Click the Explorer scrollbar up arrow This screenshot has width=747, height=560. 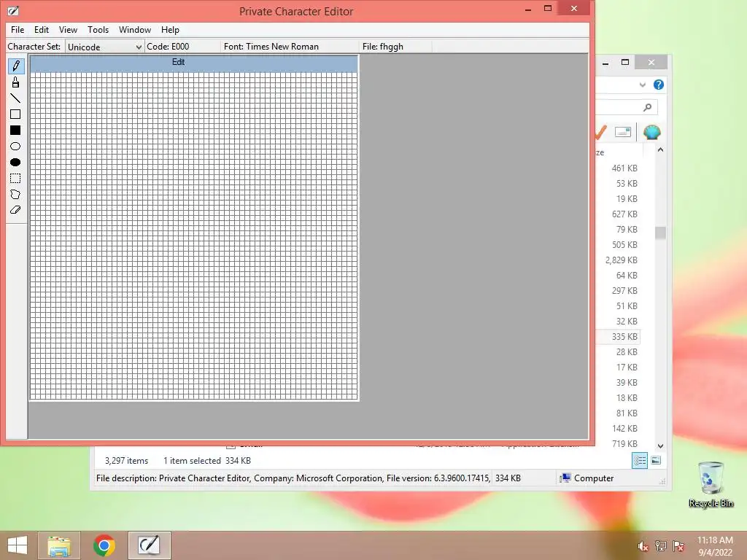click(660, 149)
